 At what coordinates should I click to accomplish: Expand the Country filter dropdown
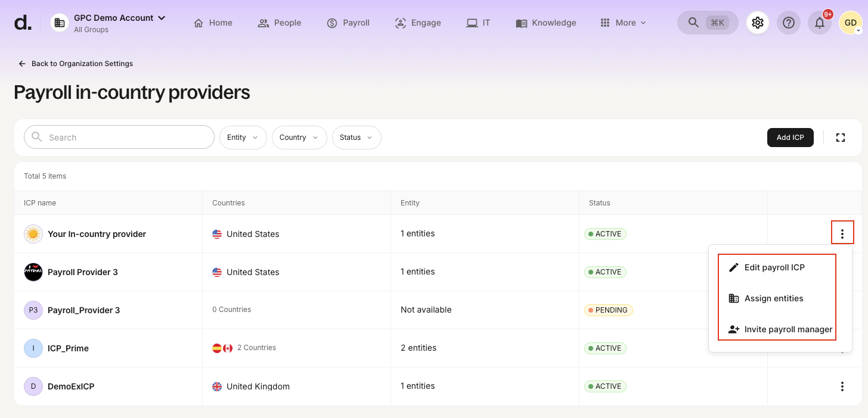(x=299, y=138)
